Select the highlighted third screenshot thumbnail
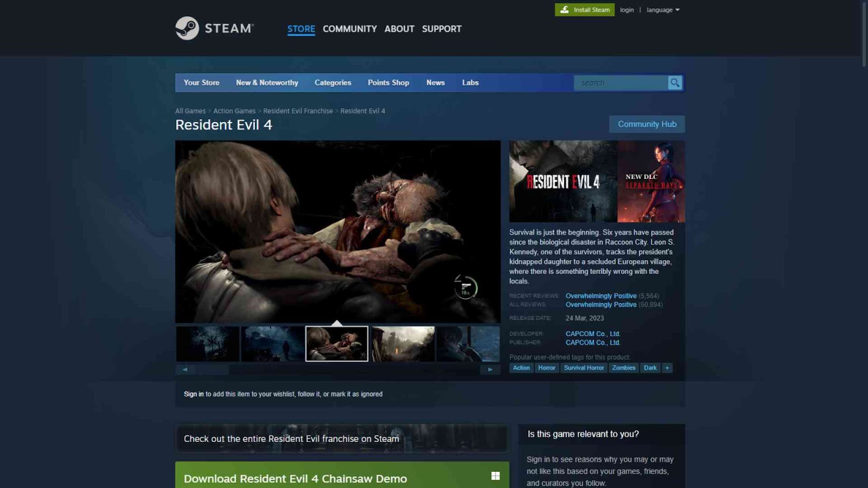Viewport: 868px width, 488px height. [x=337, y=344]
